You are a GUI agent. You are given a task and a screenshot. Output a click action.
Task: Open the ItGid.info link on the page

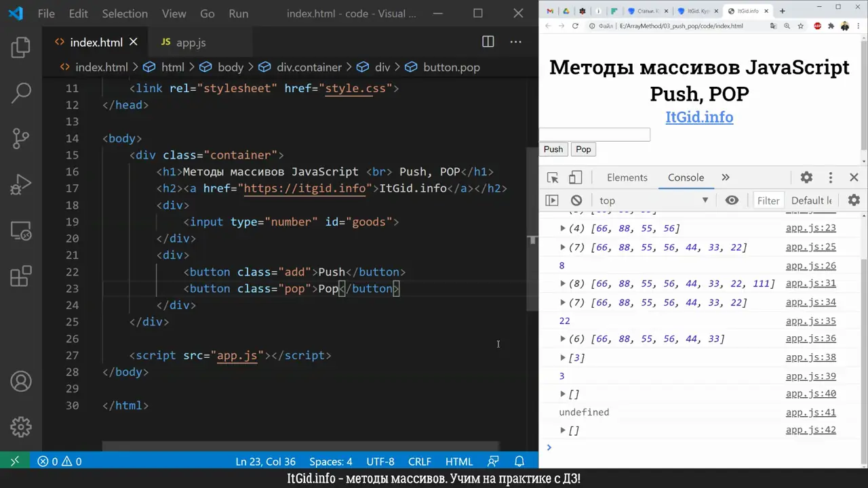699,117
